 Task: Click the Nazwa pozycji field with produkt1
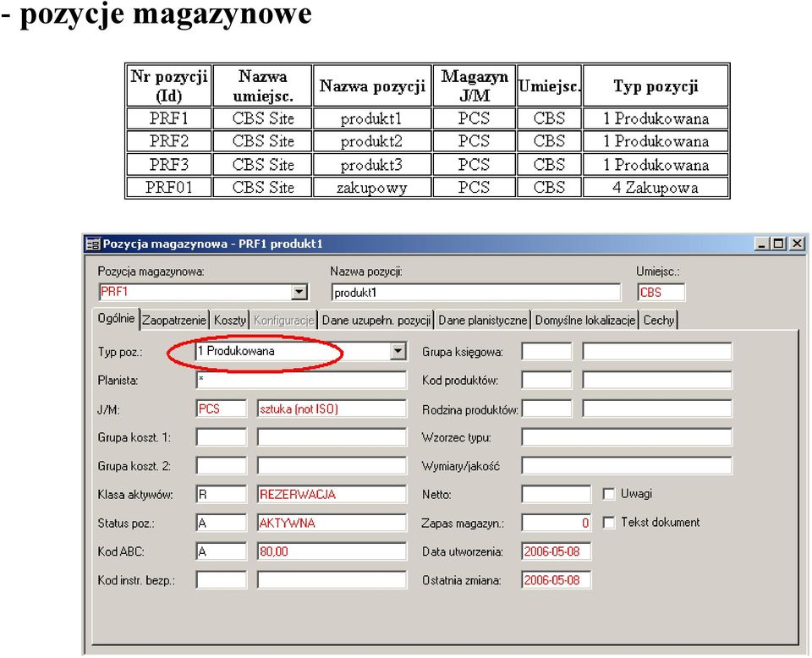pyautogui.click(x=476, y=293)
